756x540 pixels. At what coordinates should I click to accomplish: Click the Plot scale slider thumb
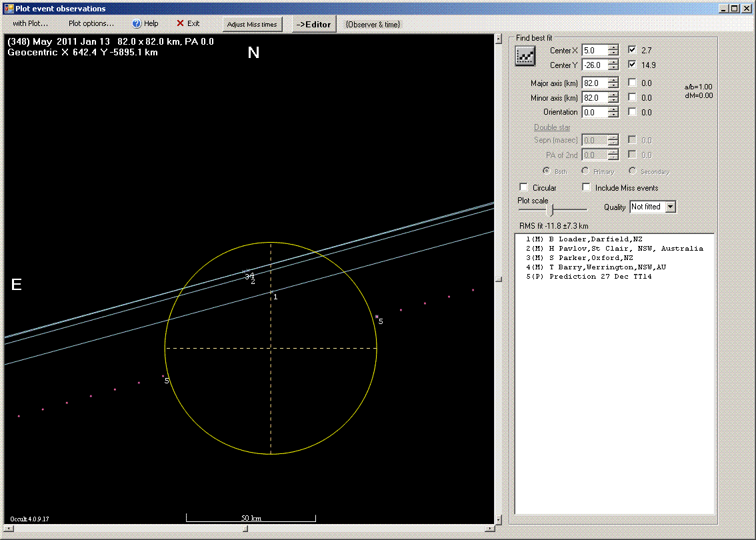click(x=552, y=209)
